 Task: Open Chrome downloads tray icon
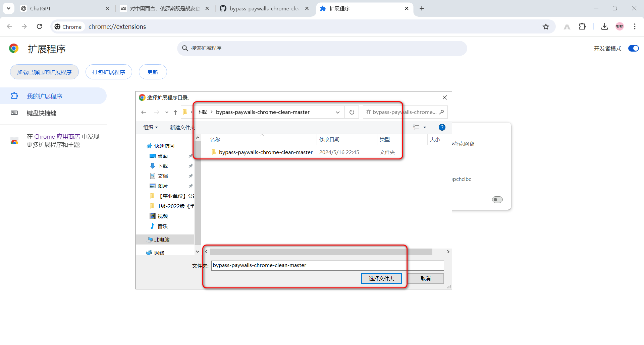(604, 26)
